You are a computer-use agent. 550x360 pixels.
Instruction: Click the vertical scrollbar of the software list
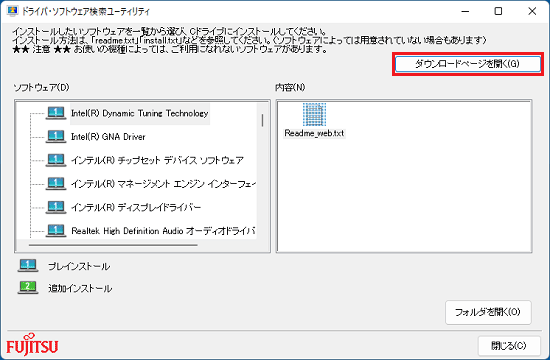tap(262, 120)
